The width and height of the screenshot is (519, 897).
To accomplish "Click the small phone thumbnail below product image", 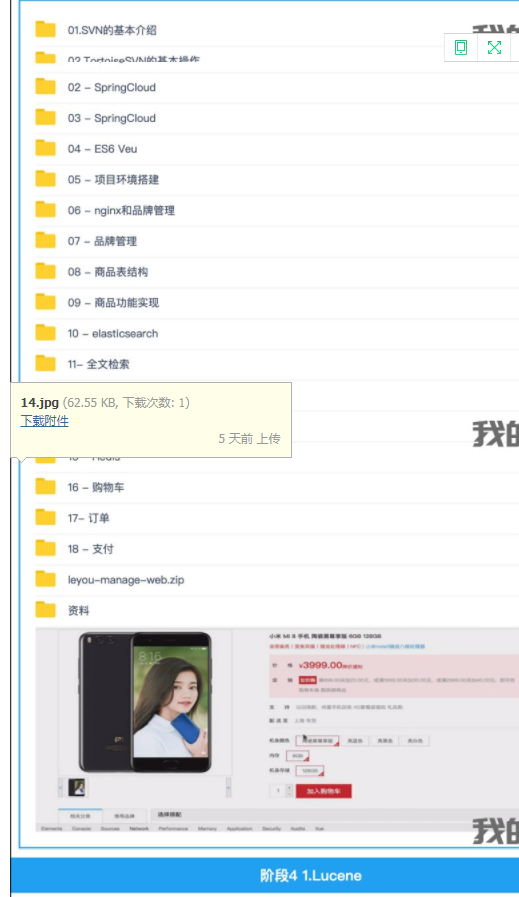I will [77, 787].
